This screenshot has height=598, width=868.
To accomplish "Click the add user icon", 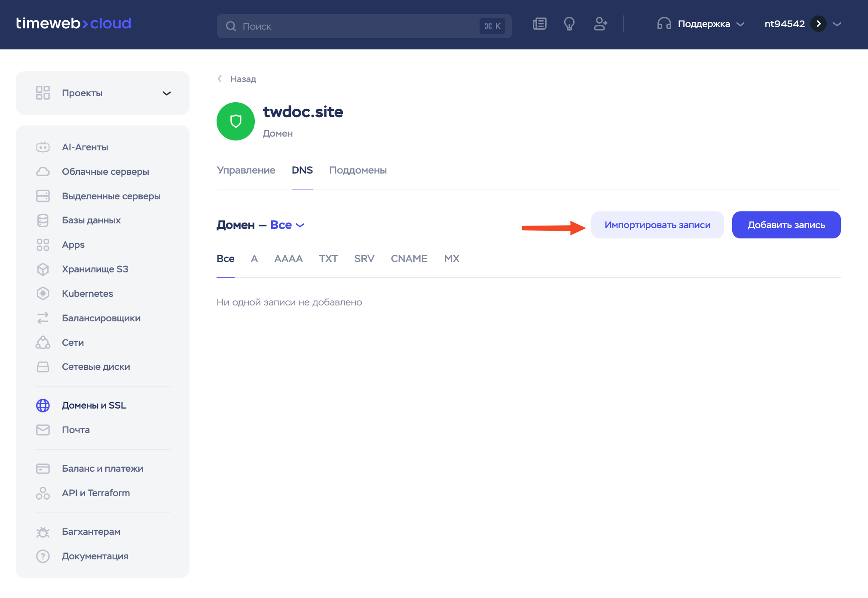I will click(x=600, y=24).
